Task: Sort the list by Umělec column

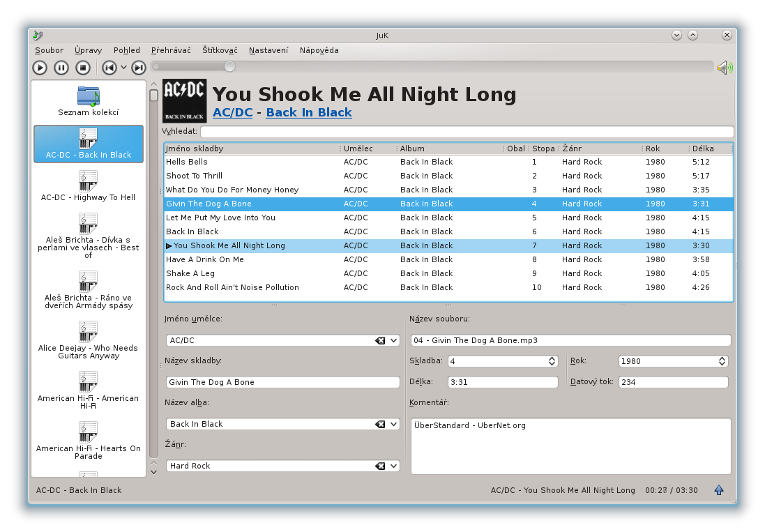Action: [x=368, y=149]
